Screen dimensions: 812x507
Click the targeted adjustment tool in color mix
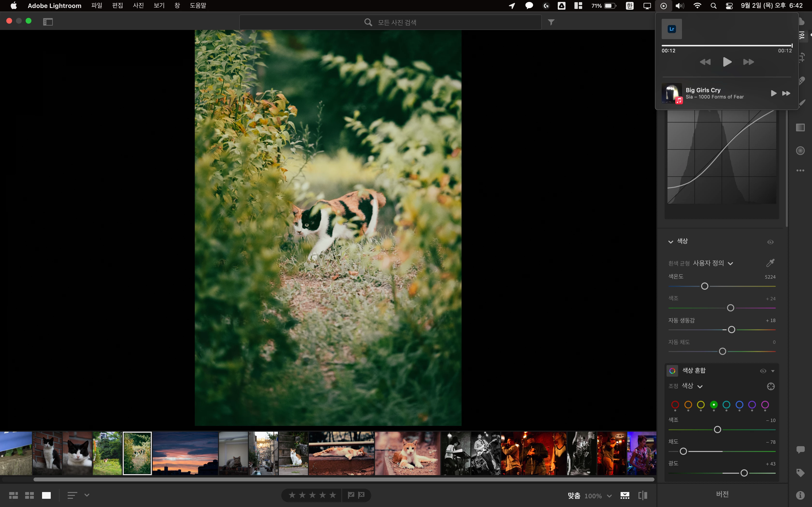pos(771,386)
